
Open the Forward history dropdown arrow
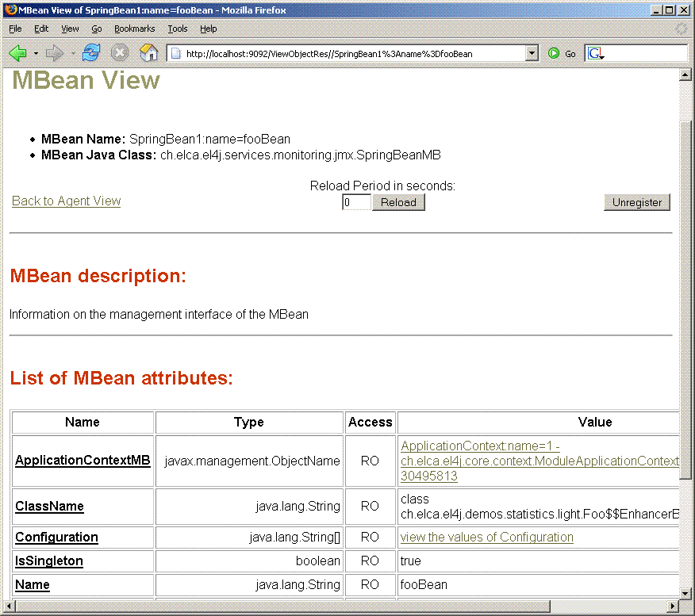click(73, 54)
